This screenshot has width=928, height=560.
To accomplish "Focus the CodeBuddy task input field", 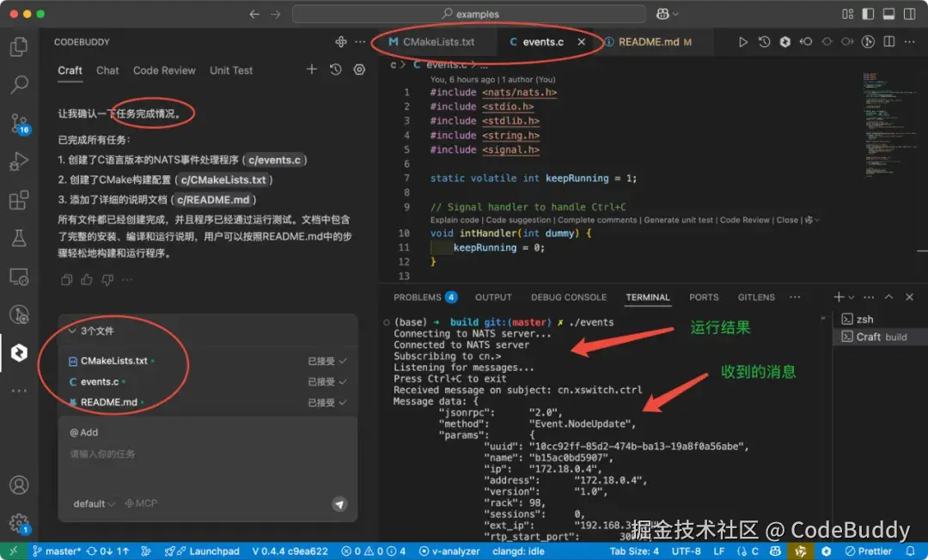I will [207, 454].
